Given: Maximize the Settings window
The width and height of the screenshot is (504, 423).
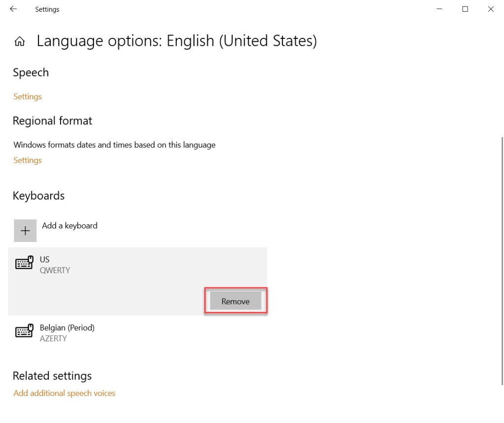Looking at the screenshot, I should click(x=465, y=9).
